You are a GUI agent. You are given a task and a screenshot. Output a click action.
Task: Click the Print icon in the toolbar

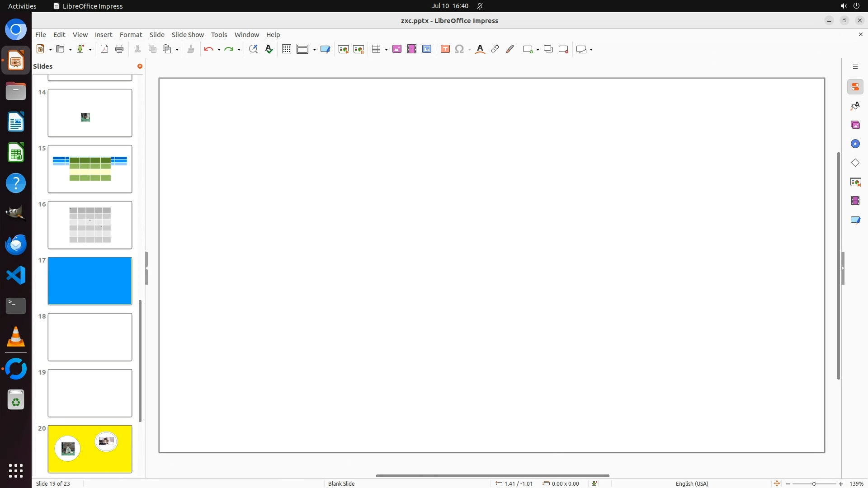click(x=119, y=49)
